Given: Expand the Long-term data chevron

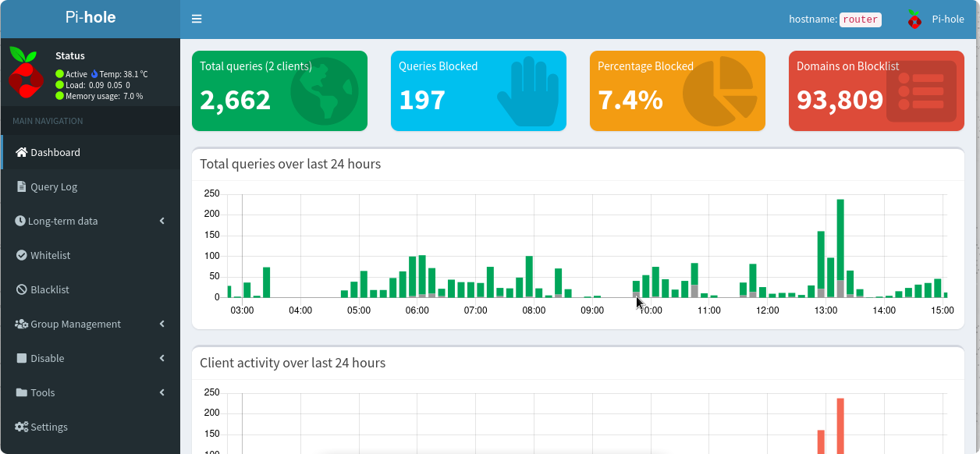Looking at the screenshot, I should coord(162,221).
